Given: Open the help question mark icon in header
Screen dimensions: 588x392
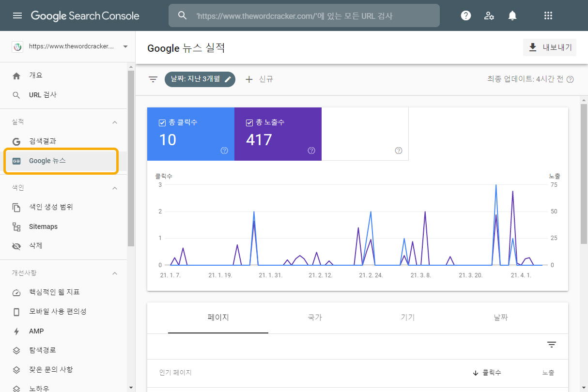Looking at the screenshot, I should tap(466, 15).
